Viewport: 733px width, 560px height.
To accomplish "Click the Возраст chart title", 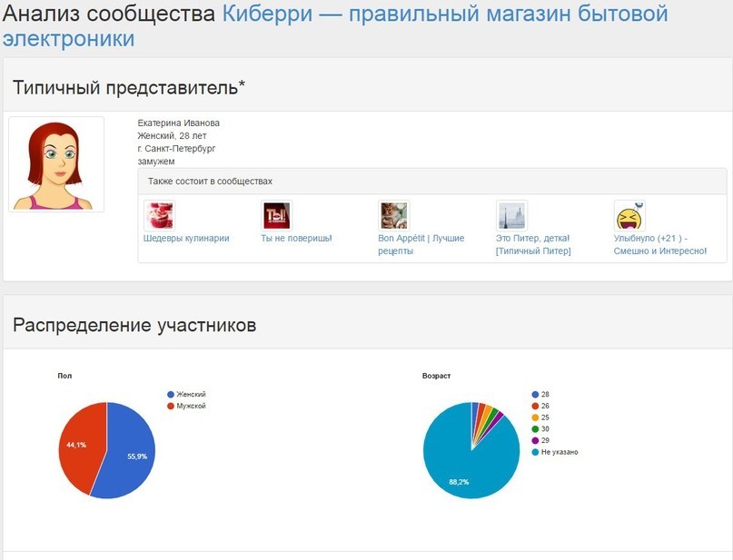I will [x=436, y=376].
